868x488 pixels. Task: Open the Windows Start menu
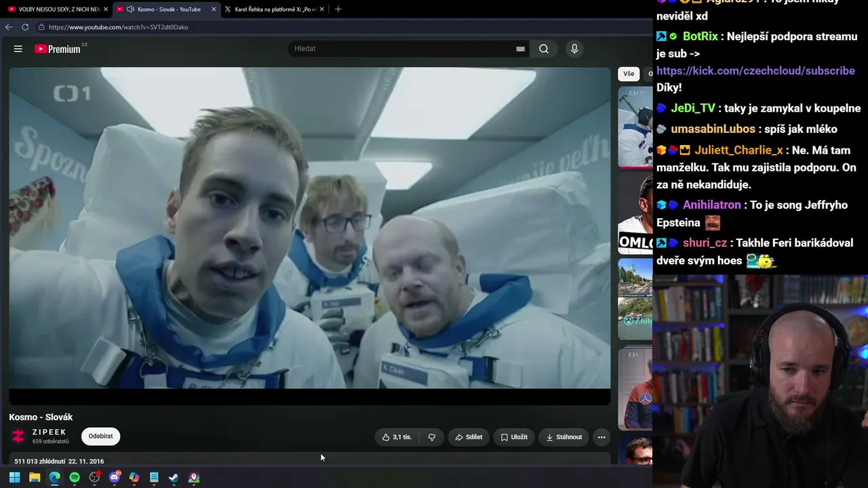pyautogui.click(x=14, y=477)
